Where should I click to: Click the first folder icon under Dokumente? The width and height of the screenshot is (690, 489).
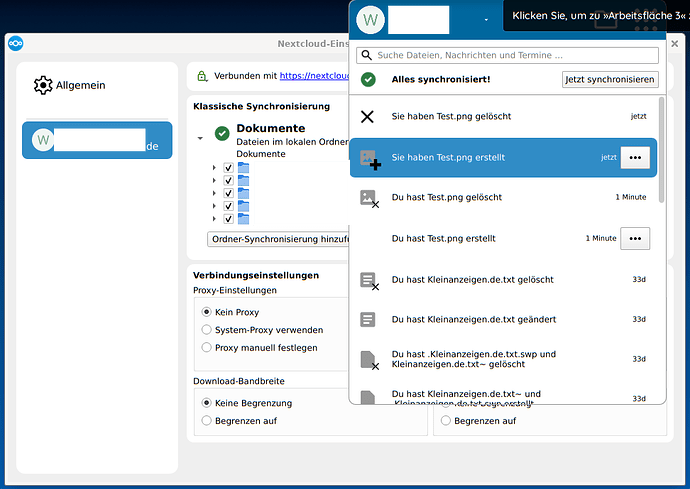click(243, 168)
